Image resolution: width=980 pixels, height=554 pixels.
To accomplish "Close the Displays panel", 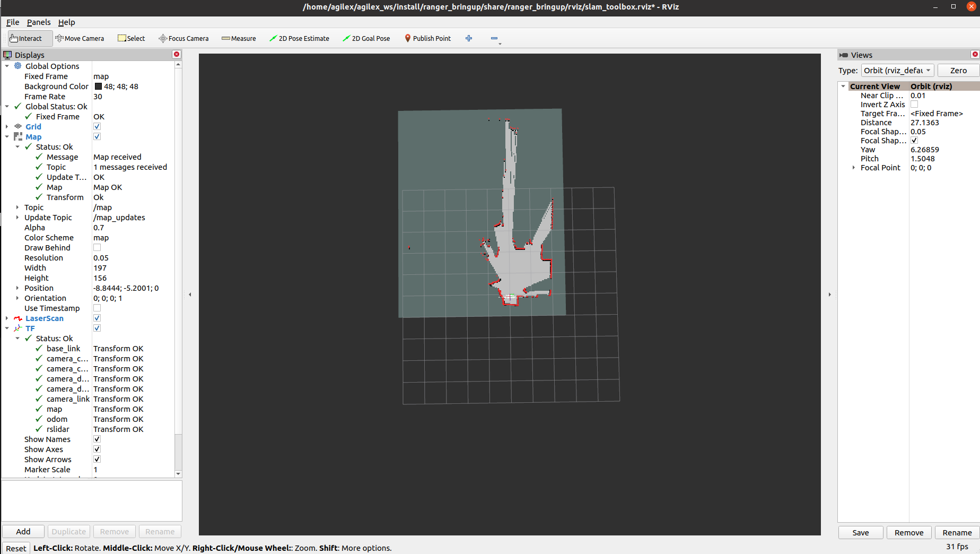I will coord(177,55).
